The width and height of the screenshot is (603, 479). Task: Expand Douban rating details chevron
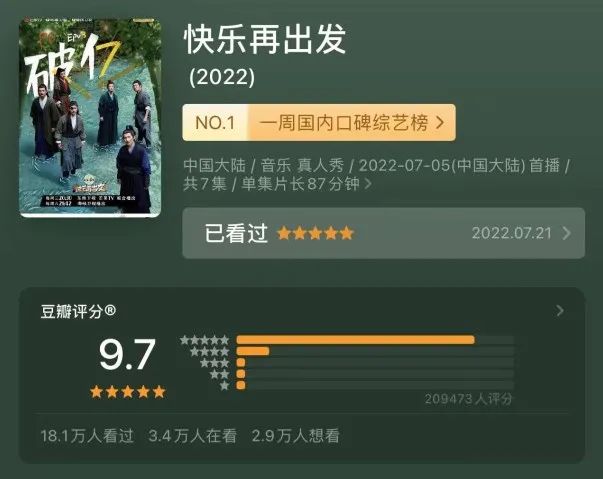coord(560,311)
